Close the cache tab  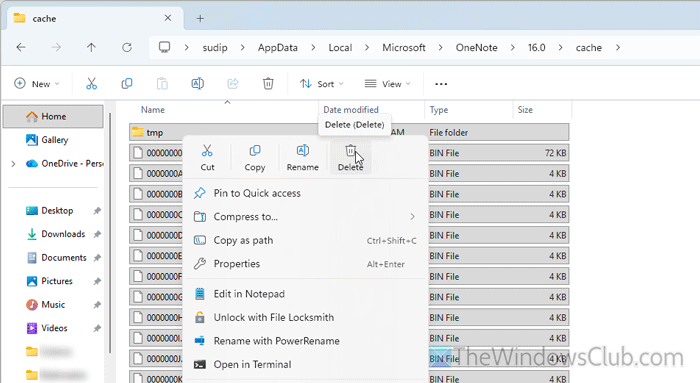168,18
